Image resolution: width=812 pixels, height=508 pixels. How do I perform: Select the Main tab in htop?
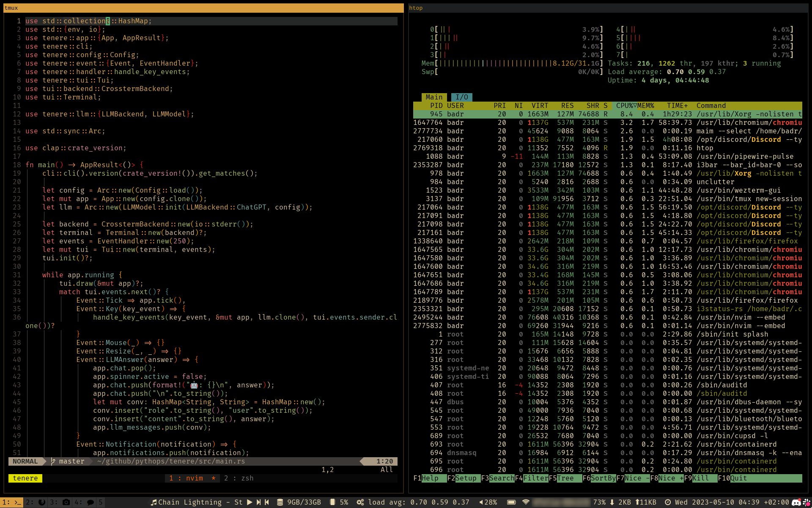tap(434, 97)
